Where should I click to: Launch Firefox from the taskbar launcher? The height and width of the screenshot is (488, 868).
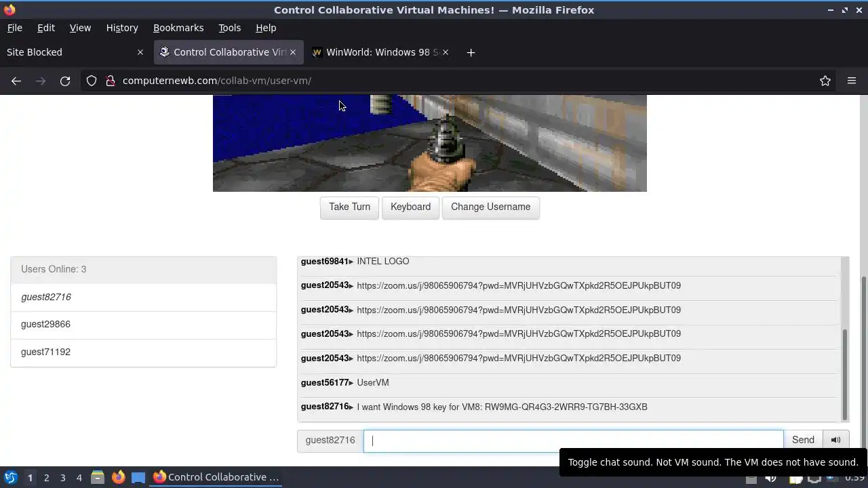[118, 477]
